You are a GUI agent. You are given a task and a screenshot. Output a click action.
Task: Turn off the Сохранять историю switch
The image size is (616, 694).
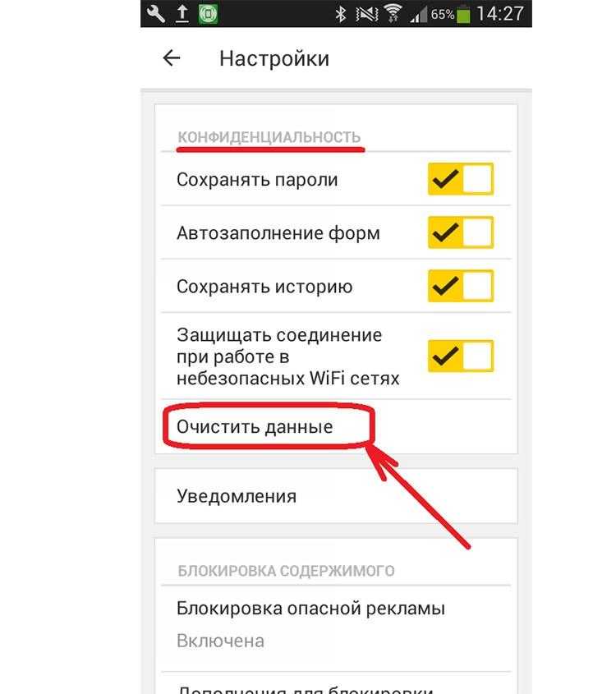pos(460,286)
